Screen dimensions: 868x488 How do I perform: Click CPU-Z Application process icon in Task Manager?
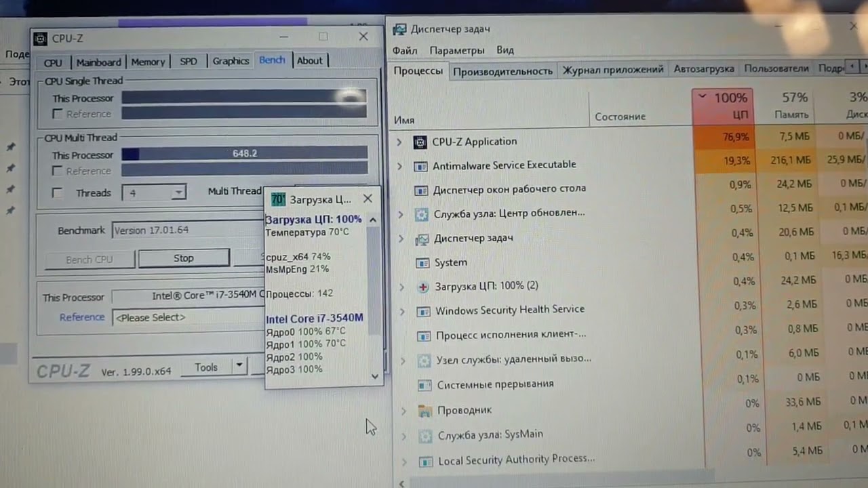(x=420, y=142)
